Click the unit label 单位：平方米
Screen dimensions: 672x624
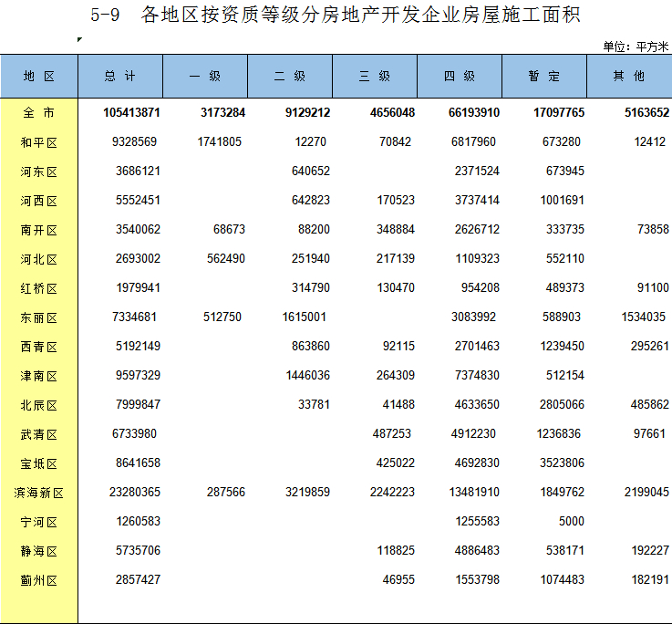point(636,47)
